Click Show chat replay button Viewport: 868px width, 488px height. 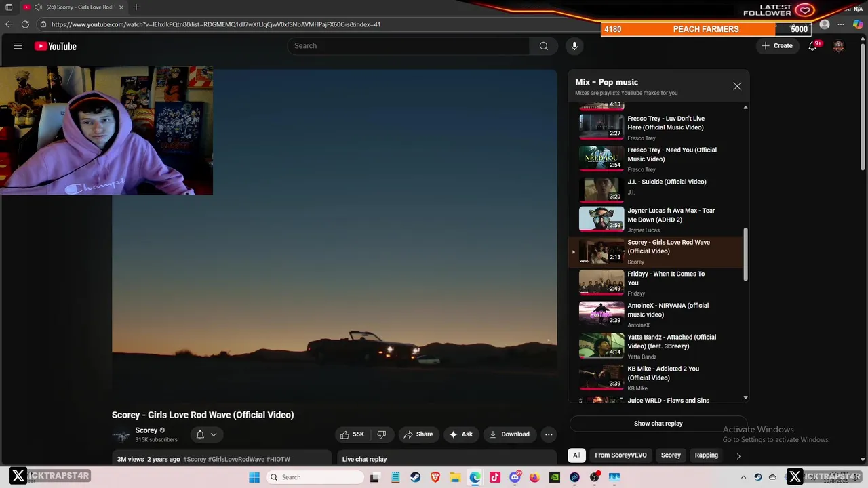pos(658,424)
